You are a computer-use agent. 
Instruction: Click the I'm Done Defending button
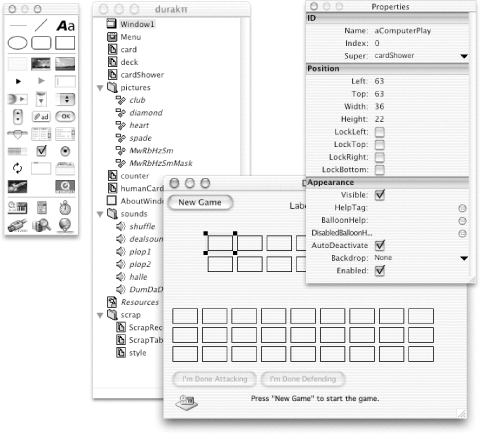click(303, 379)
